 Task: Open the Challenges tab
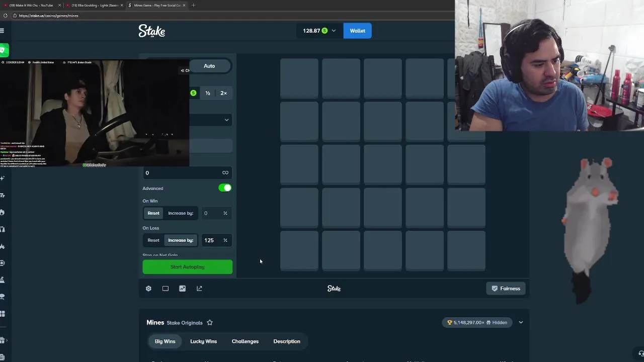coord(245,341)
